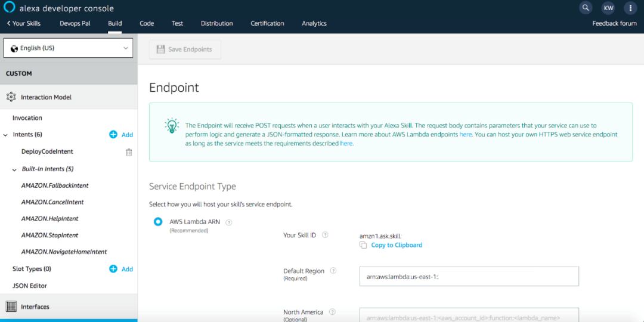Click the Save Endpoints floppy disk icon

coord(160,49)
